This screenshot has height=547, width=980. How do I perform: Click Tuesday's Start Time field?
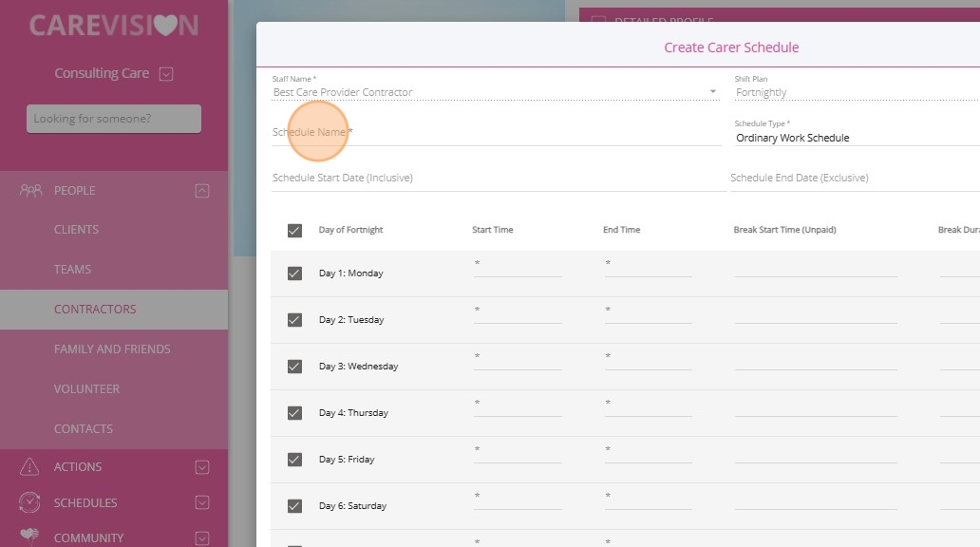[x=518, y=313]
